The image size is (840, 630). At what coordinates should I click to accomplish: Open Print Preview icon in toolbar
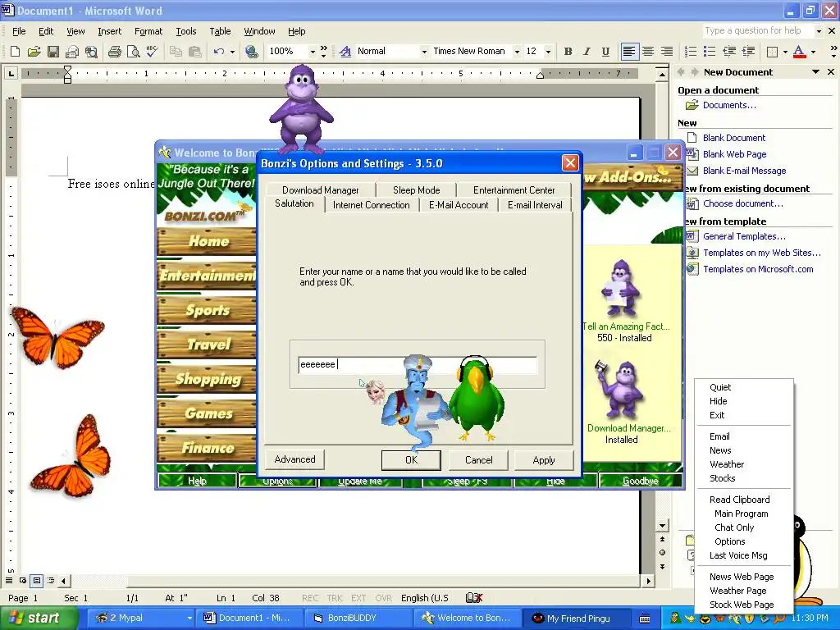click(133, 52)
